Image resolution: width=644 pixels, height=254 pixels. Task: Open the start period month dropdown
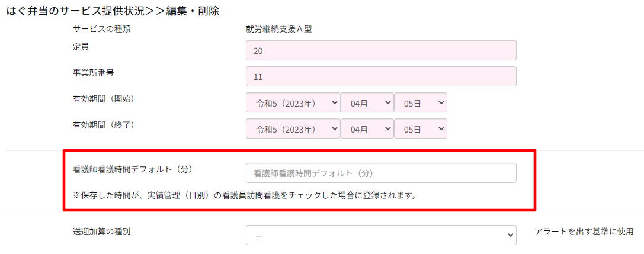pos(367,103)
